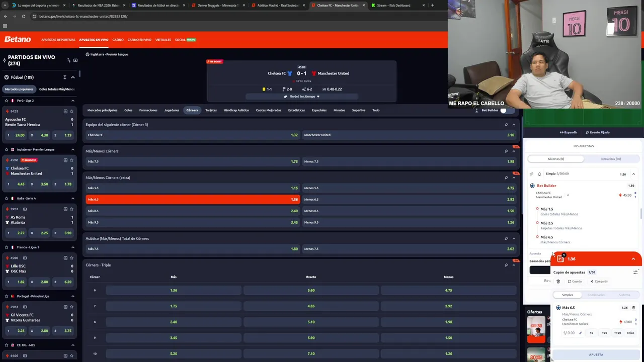This screenshot has width=644, height=362.
Task: Pin the Simple open bet
Action: (532, 174)
